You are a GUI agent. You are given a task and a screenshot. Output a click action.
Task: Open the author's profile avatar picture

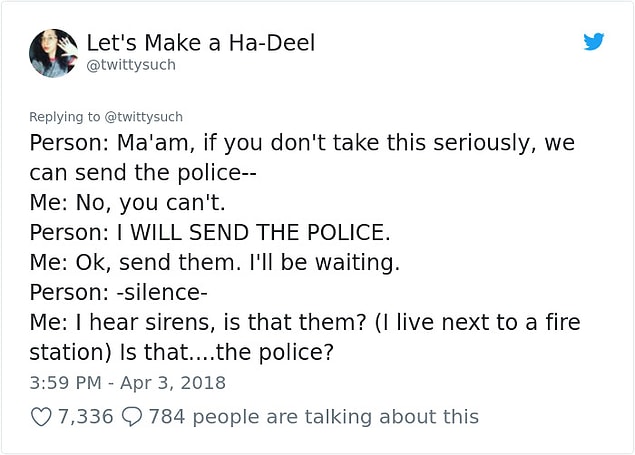tap(53, 53)
